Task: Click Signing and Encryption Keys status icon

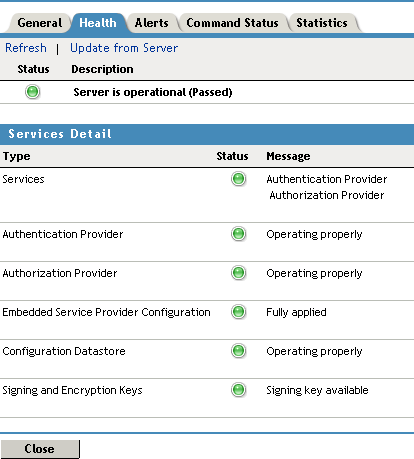Action: pyautogui.click(x=238, y=390)
